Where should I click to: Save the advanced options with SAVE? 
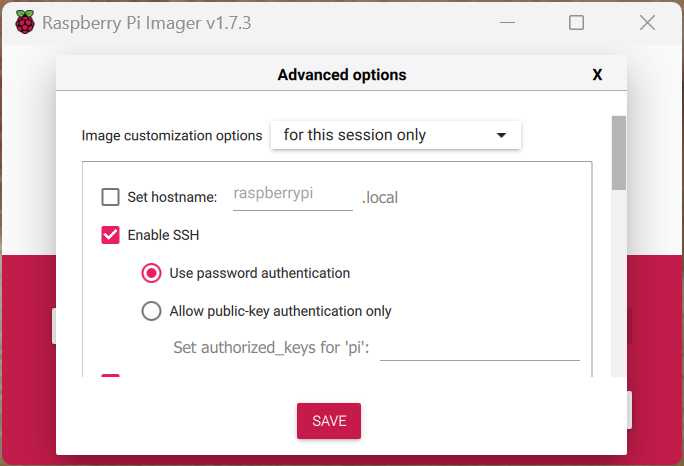point(329,421)
